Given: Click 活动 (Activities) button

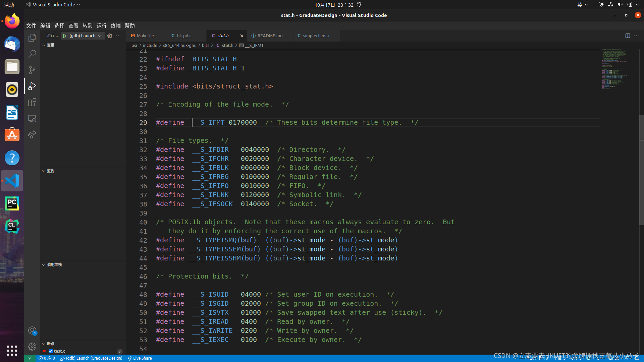Looking at the screenshot, I should pos(9,5).
